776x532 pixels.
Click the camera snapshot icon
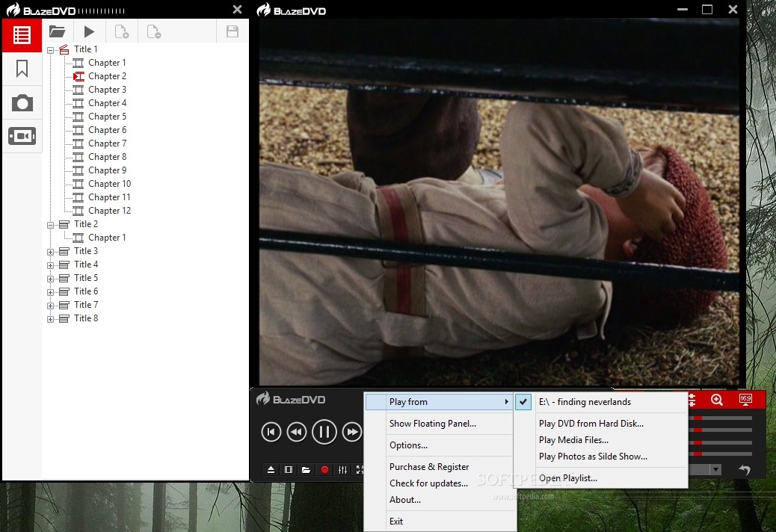pos(22,103)
